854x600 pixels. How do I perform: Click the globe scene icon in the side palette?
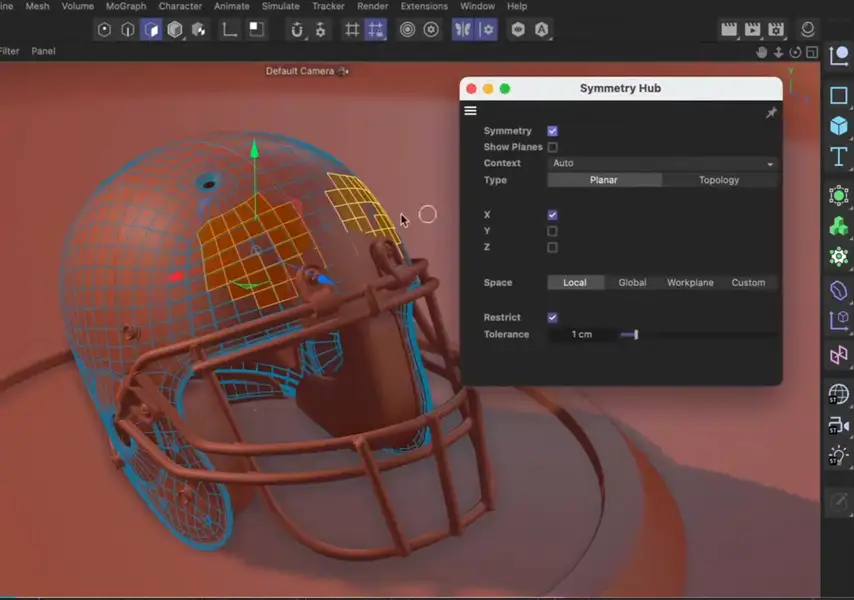[838, 394]
